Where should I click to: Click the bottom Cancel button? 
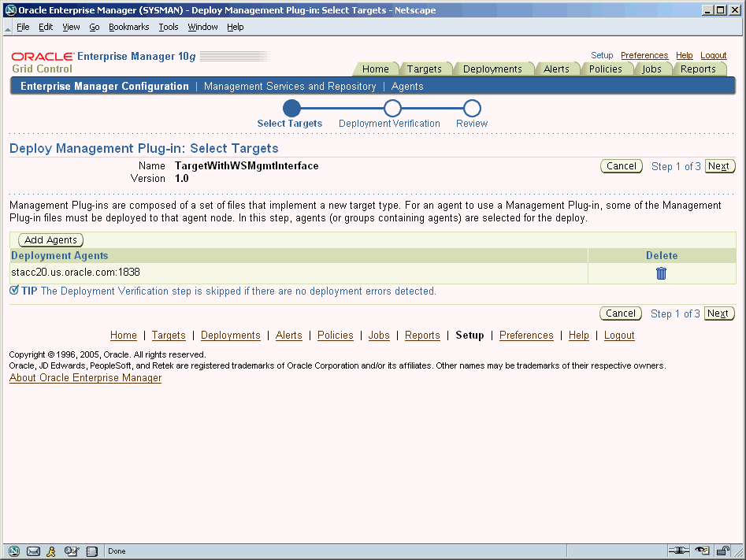tap(621, 313)
